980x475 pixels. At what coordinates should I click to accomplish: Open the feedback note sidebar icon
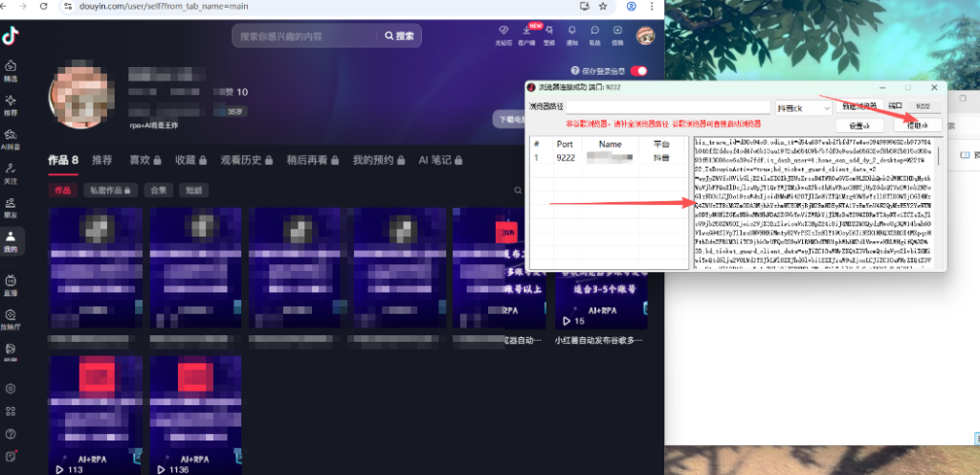point(10,456)
